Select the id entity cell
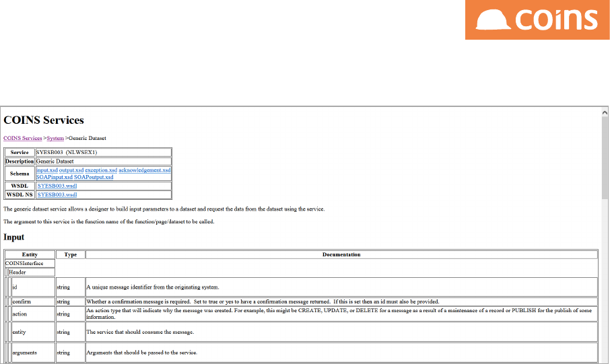Screen dimensions: 610x364 tap(33, 287)
